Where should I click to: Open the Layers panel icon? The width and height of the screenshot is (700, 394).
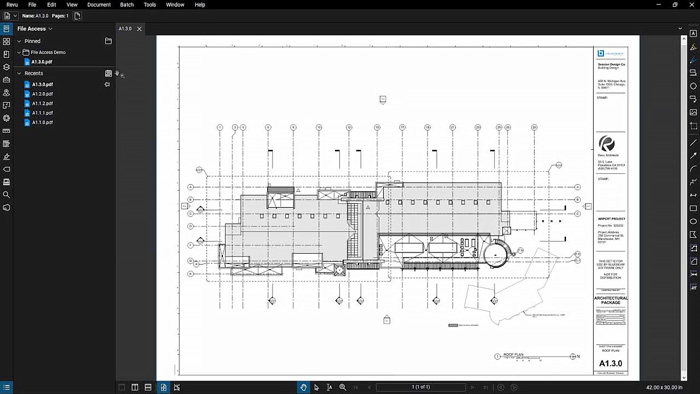tap(6, 67)
